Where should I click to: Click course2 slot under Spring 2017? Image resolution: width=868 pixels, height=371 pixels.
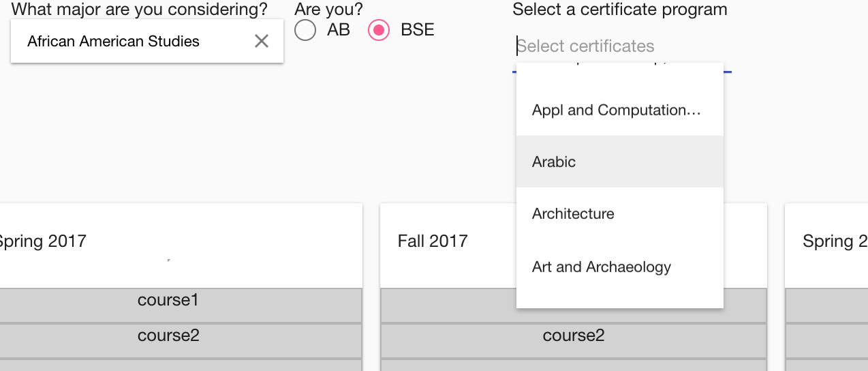pyautogui.click(x=168, y=336)
